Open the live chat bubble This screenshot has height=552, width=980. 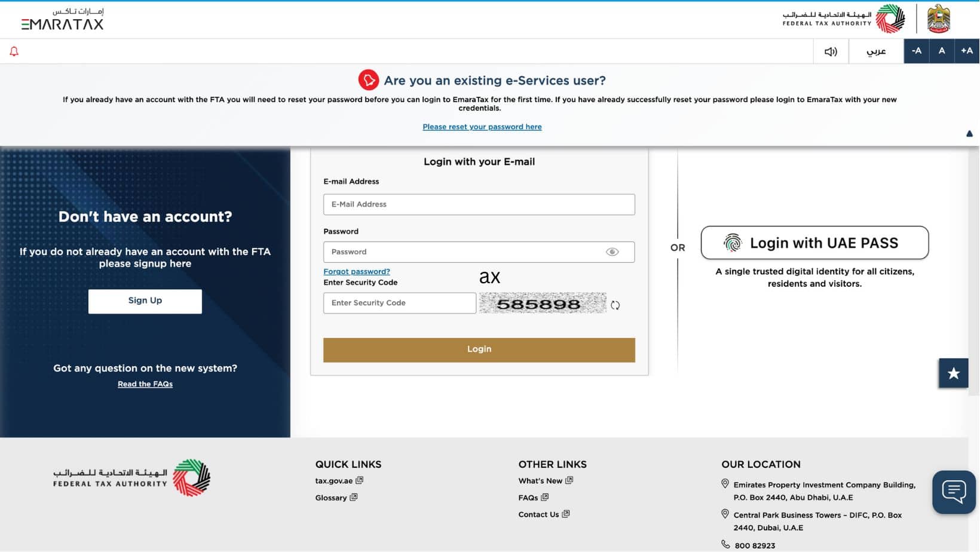click(x=953, y=491)
